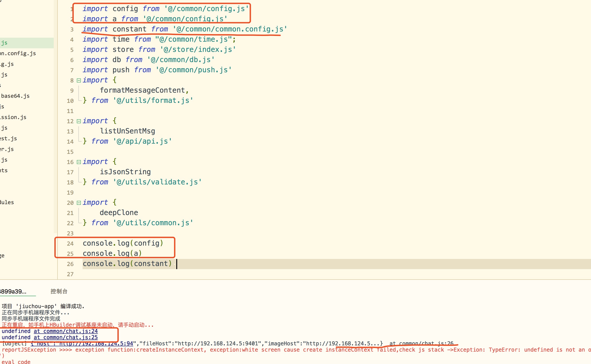Click the sidebar vertical scrollbar
The image size is (591, 364).
[x=56, y=120]
